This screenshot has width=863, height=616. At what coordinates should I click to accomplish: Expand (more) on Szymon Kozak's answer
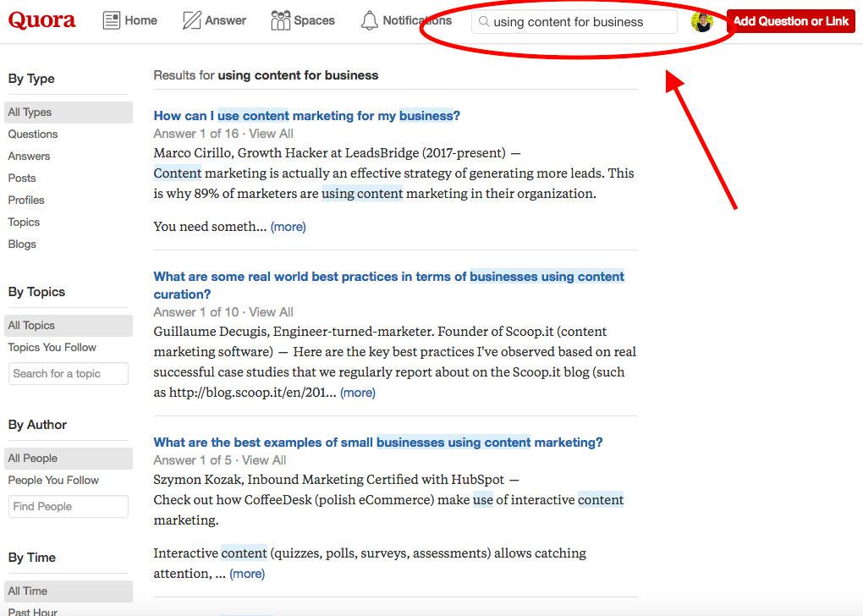tap(247, 574)
